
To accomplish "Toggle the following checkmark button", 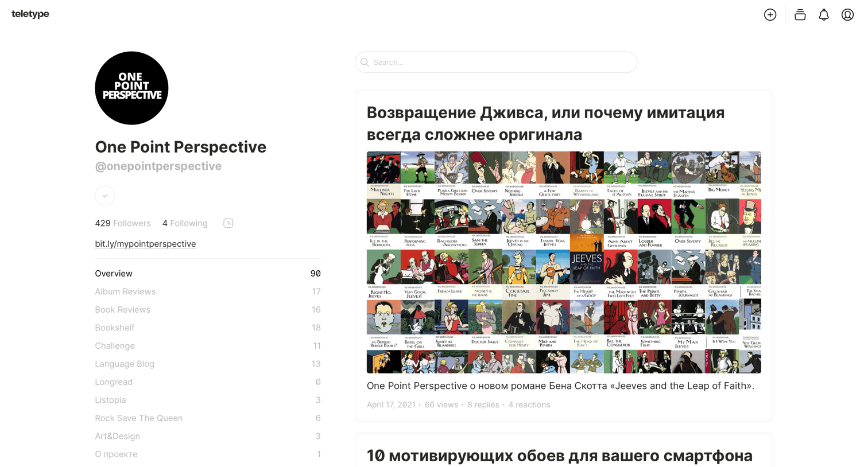I will tap(105, 195).
